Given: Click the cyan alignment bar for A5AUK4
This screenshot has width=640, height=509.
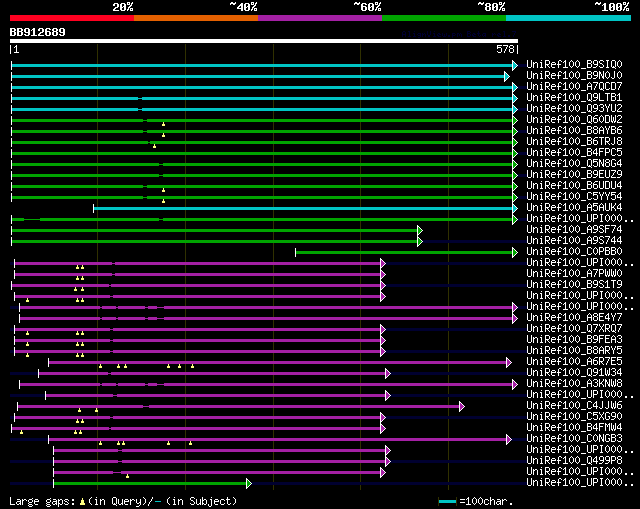Looking at the screenshot, I should coord(303,209).
